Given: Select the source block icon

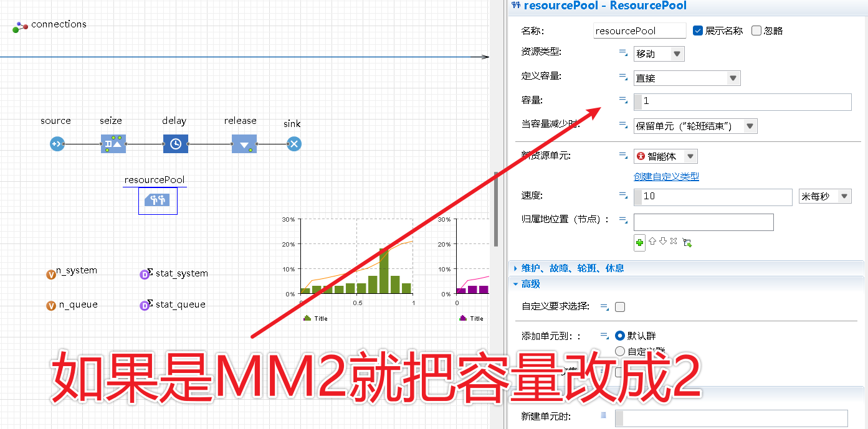Looking at the screenshot, I should point(56,144).
